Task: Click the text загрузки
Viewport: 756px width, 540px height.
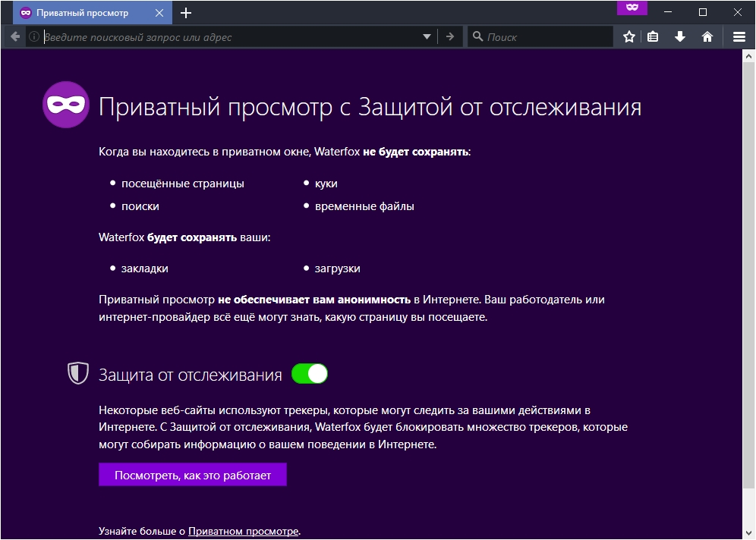Action: pyautogui.click(x=338, y=268)
